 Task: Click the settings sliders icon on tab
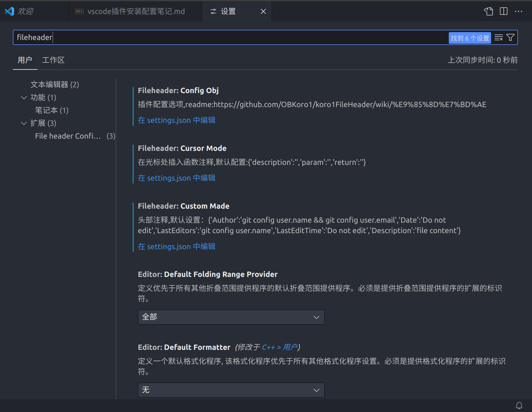pyautogui.click(x=213, y=11)
